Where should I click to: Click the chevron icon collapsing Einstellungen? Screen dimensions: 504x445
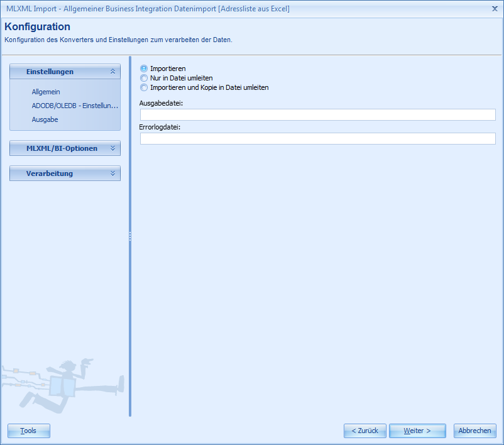click(114, 71)
